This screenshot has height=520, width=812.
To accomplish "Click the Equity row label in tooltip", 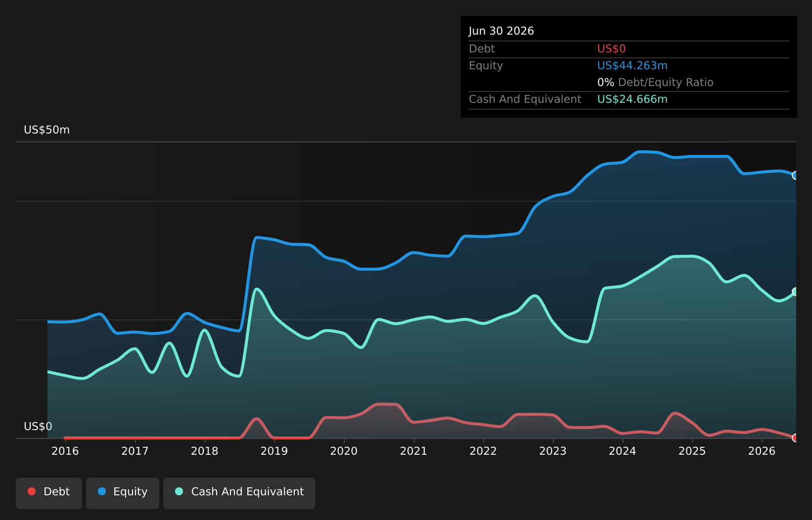I will point(486,66).
